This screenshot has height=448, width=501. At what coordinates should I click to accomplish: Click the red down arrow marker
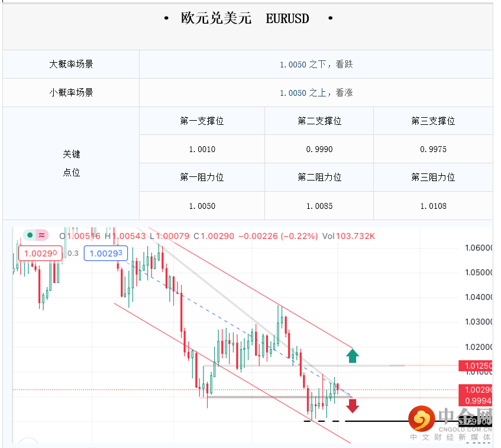tap(353, 406)
